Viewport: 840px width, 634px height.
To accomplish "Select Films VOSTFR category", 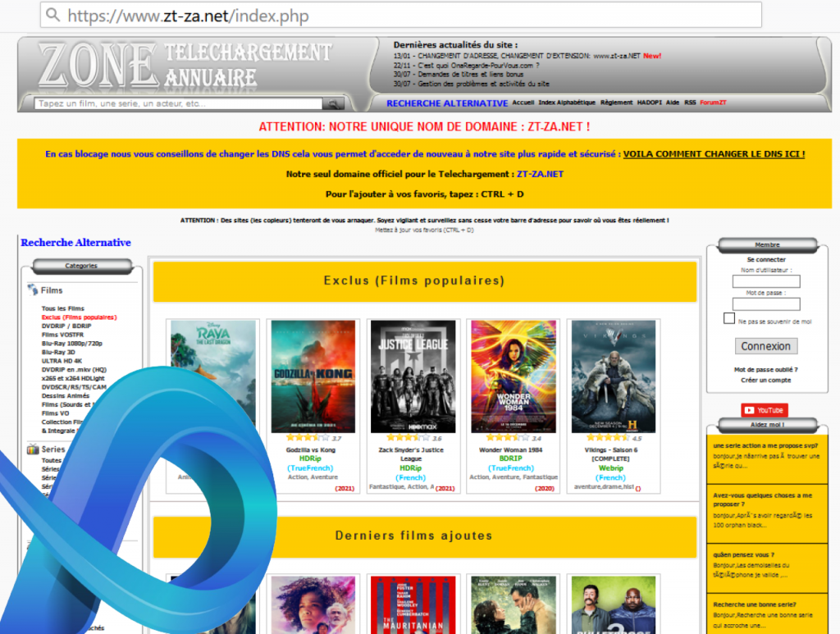I will pos(62,335).
